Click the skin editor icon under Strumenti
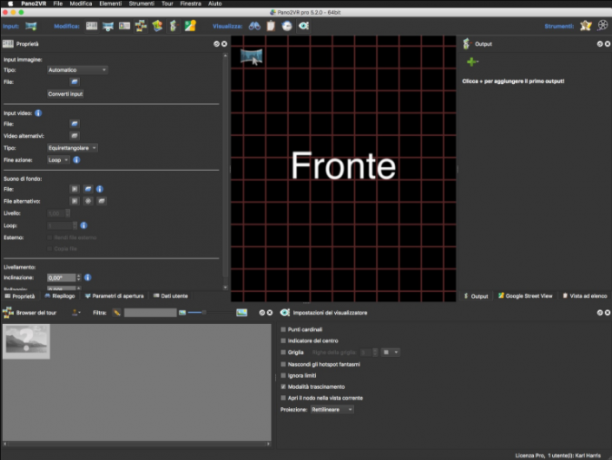612x460 pixels. pos(585,26)
